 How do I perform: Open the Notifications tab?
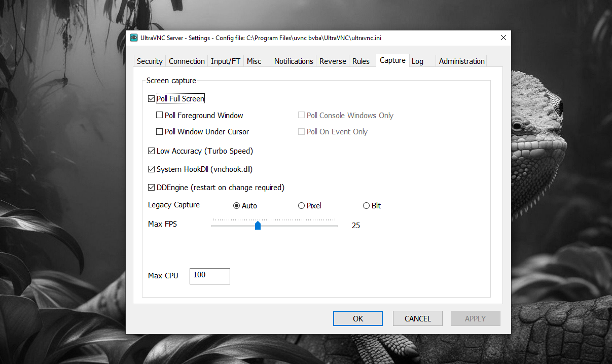tap(294, 61)
